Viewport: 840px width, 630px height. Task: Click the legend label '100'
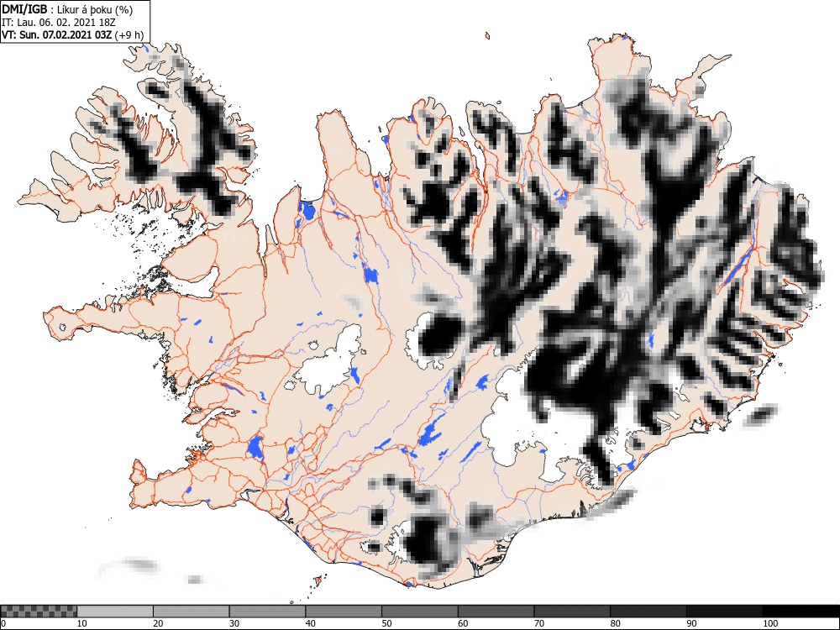(770, 623)
